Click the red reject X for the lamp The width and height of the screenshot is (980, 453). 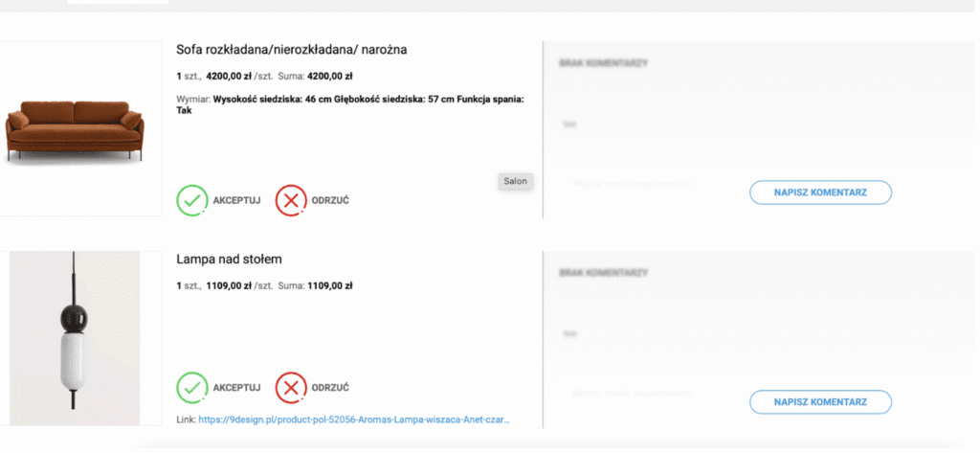(291, 387)
